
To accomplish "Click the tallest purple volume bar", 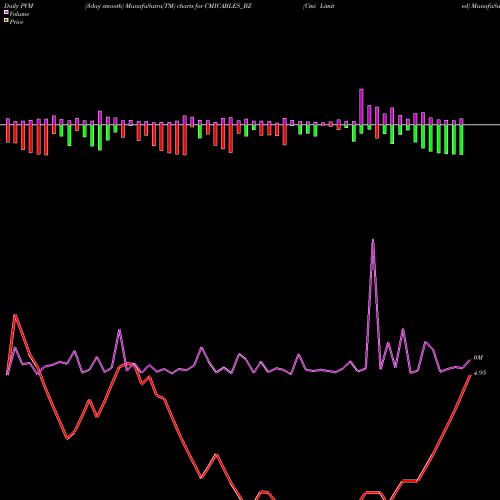I will [x=361, y=107].
